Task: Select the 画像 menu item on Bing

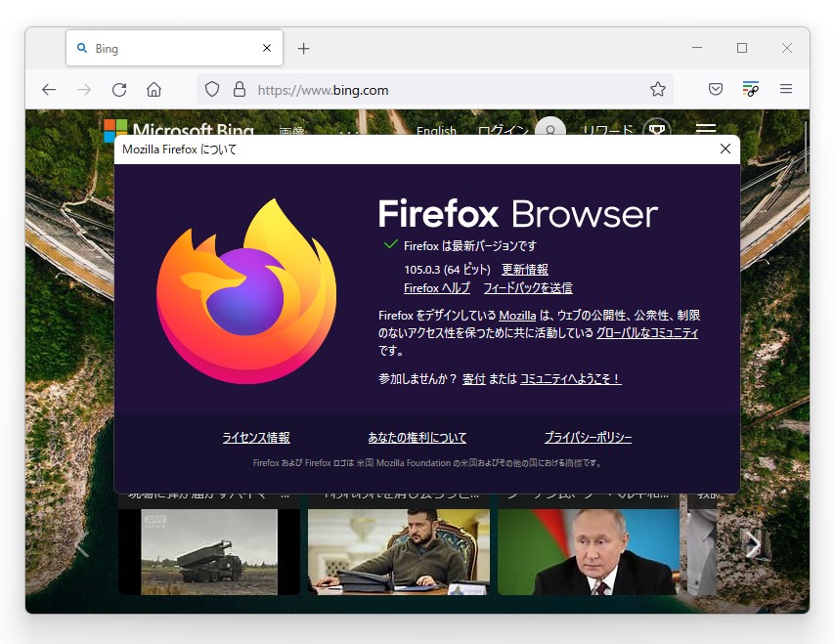Action: click(292, 132)
